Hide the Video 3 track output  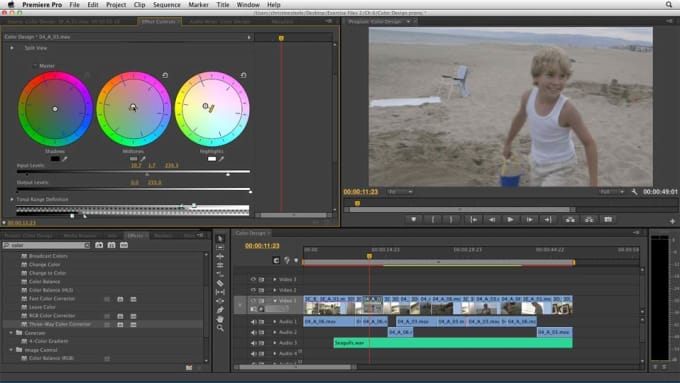[253, 279]
